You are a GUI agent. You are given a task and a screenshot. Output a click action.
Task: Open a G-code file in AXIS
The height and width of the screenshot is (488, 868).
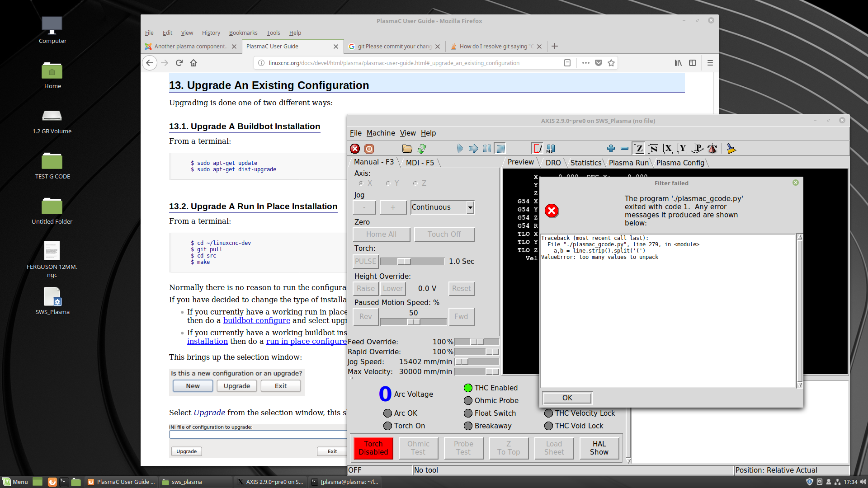[407, 149]
